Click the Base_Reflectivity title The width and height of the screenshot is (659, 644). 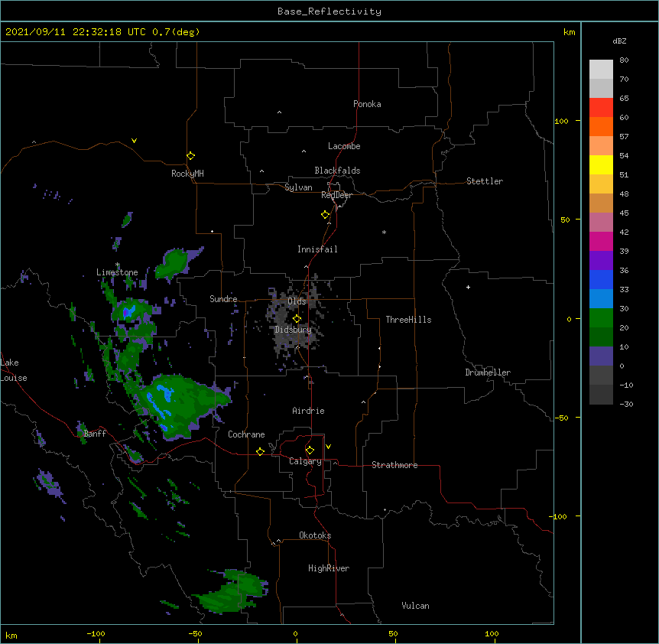click(329, 11)
